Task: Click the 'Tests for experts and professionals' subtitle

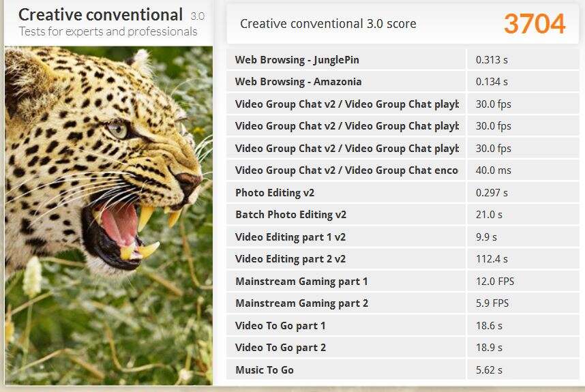Action: tap(108, 31)
